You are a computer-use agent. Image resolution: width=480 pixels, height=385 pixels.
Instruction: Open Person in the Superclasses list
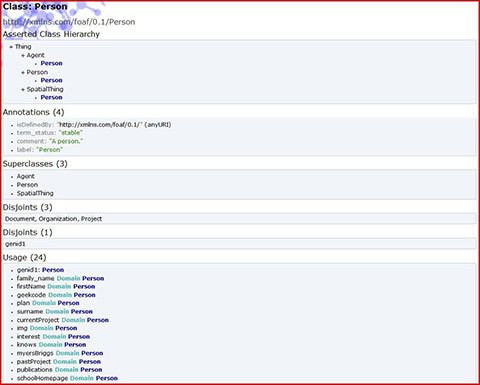27,185
